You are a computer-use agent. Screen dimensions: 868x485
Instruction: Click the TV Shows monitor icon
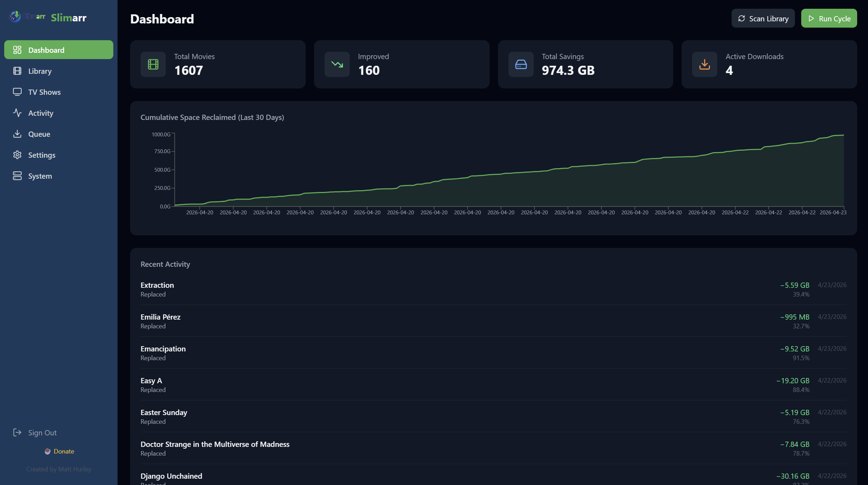(17, 92)
